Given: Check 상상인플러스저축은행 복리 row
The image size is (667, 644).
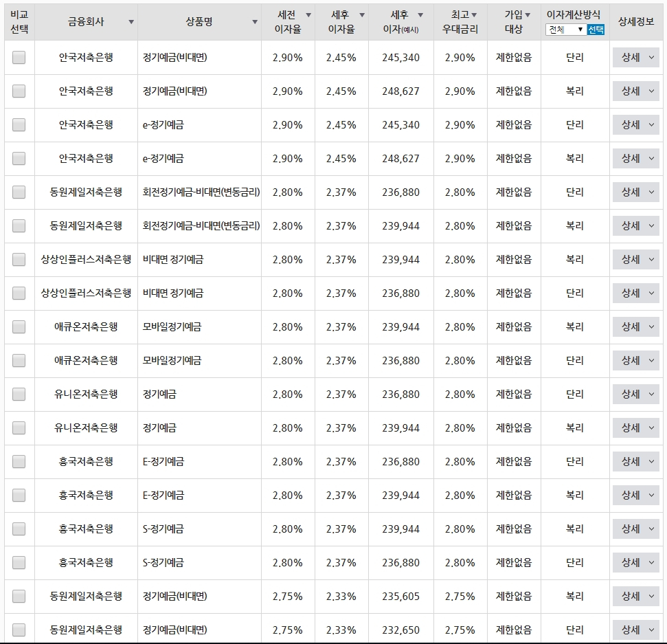Looking at the screenshot, I should (19, 259).
